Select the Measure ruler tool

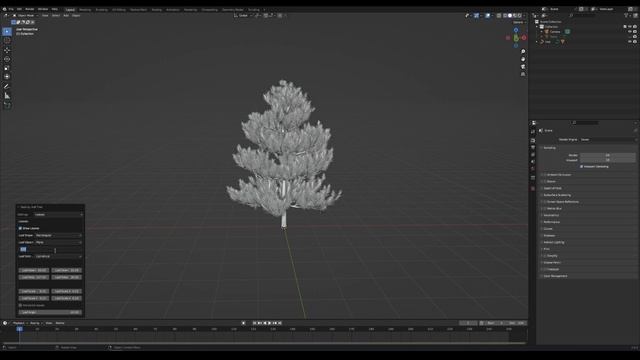coord(7,96)
